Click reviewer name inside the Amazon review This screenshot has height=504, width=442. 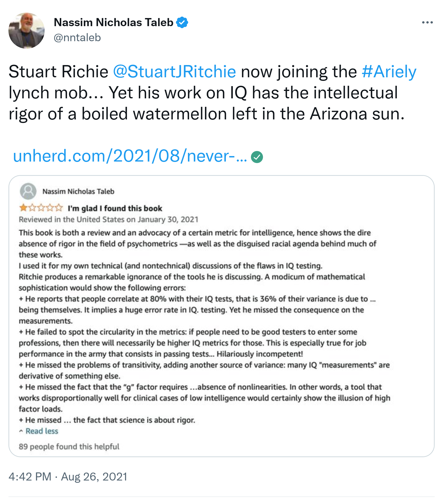[x=78, y=191]
